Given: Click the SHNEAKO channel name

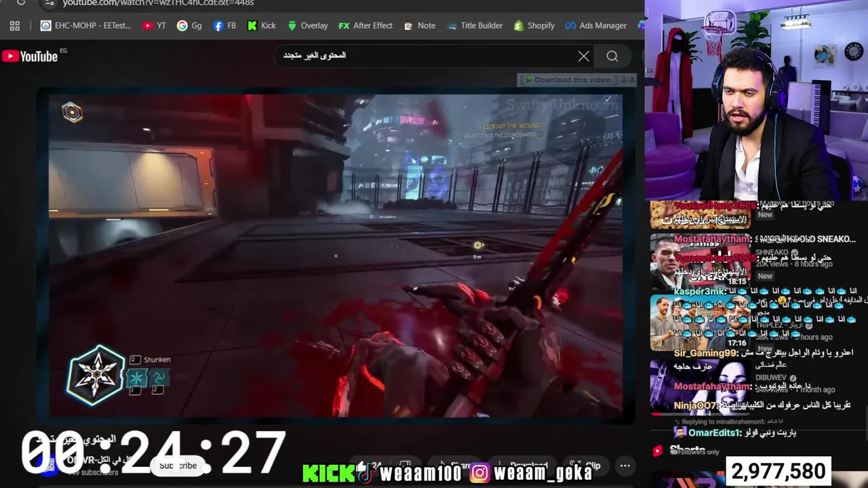Looking at the screenshot, I should pos(772,252).
